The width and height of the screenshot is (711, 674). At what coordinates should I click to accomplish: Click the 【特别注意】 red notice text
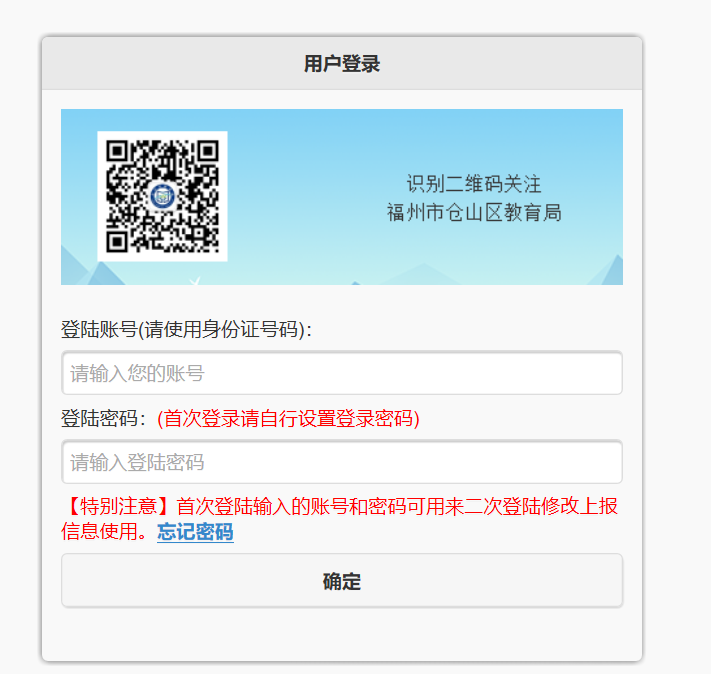[x=118, y=506]
